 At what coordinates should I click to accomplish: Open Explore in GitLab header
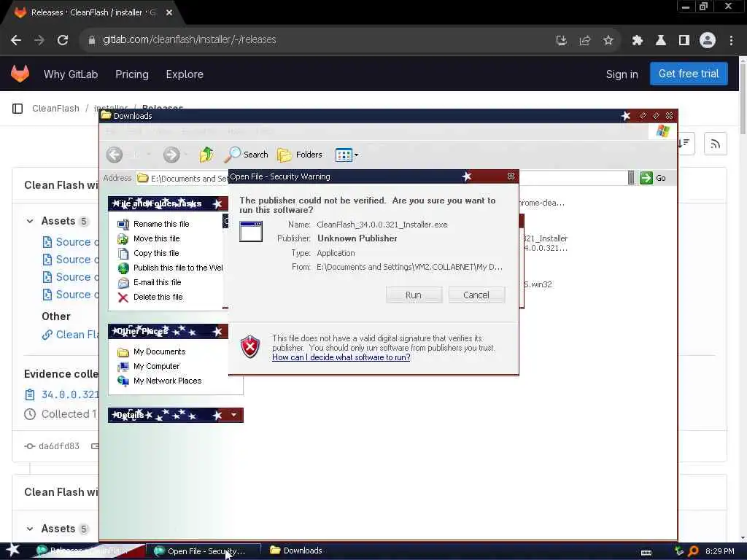(185, 74)
